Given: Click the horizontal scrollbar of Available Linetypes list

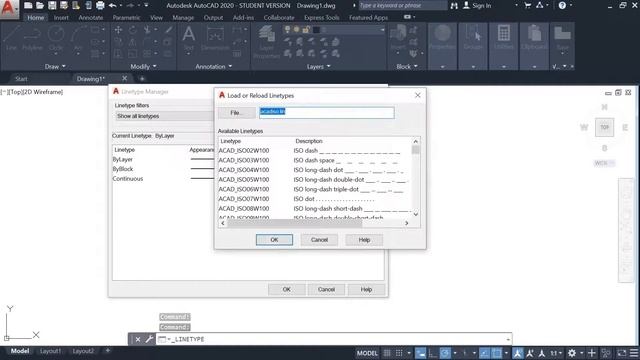Looking at the screenshot, I should 314,223.
